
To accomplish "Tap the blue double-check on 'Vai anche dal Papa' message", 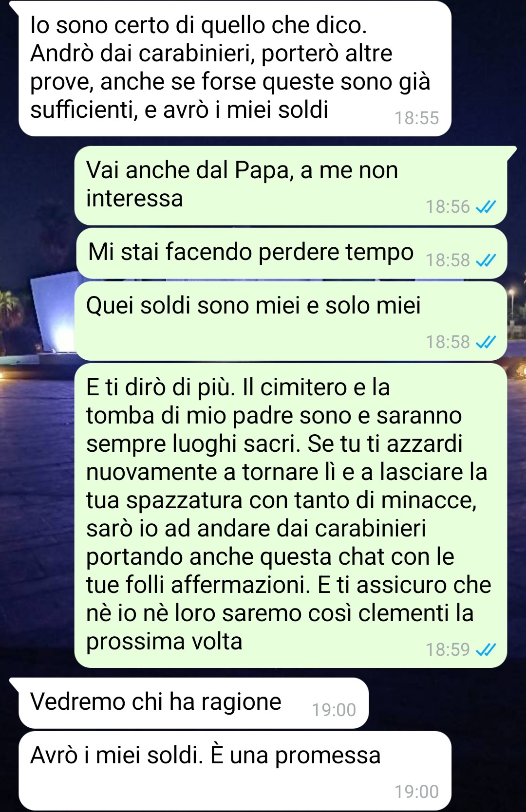I will [485, 207].
